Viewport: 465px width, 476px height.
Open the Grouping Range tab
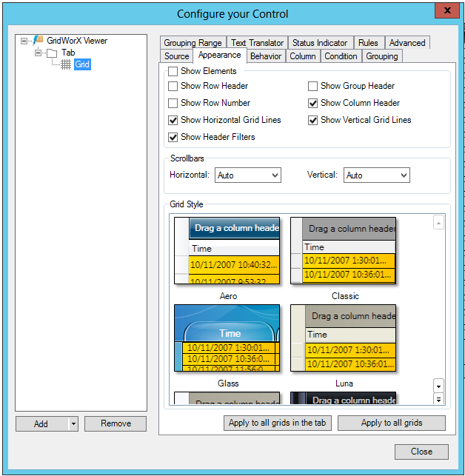pos(193,43)
